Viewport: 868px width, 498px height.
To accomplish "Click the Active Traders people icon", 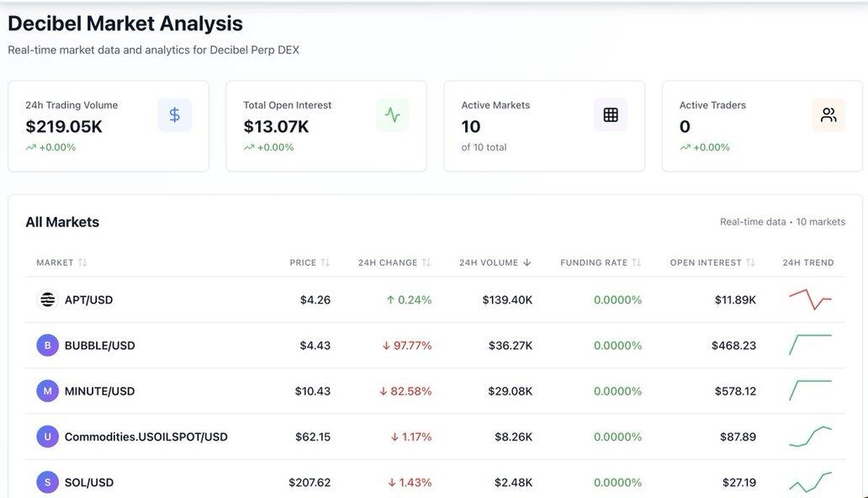I will [828, 115].
